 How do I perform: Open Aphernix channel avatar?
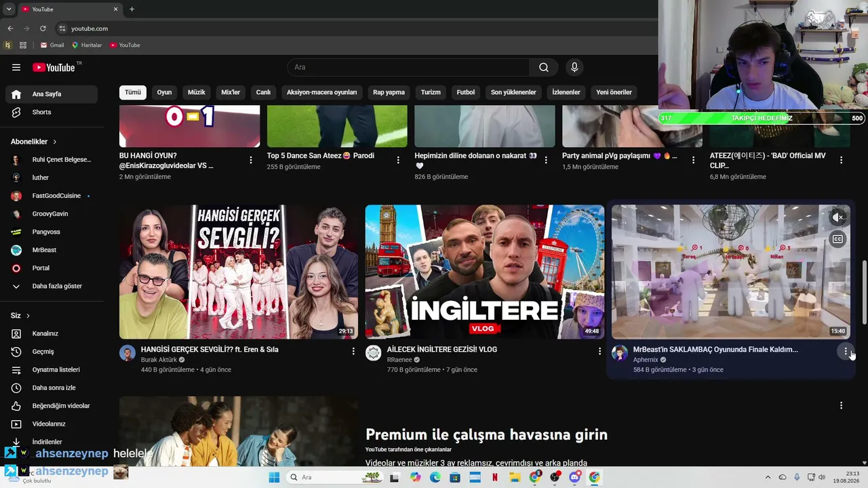point(620,353)
